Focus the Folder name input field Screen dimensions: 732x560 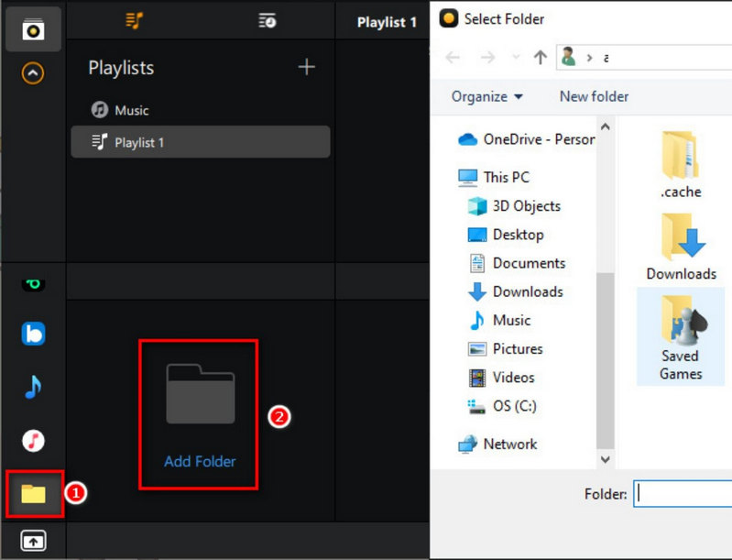pos(683,494)
